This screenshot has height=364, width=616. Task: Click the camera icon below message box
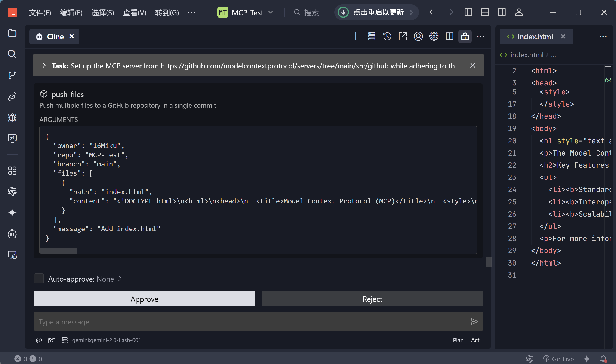[52, 341]
